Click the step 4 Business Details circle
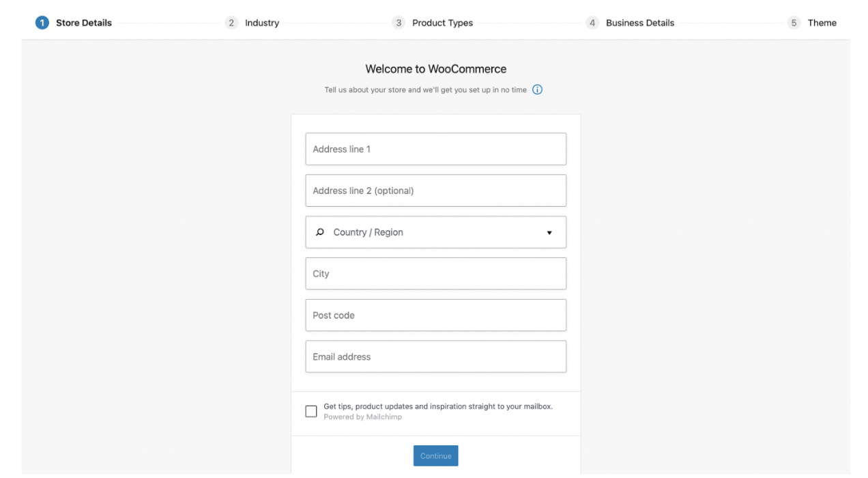This screenshot has height=478, width=868. tap(593, 23)
